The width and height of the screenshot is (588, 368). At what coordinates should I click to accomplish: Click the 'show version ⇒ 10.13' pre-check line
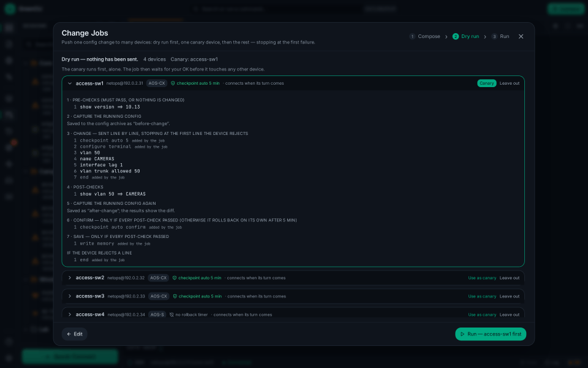pos(110,107)
